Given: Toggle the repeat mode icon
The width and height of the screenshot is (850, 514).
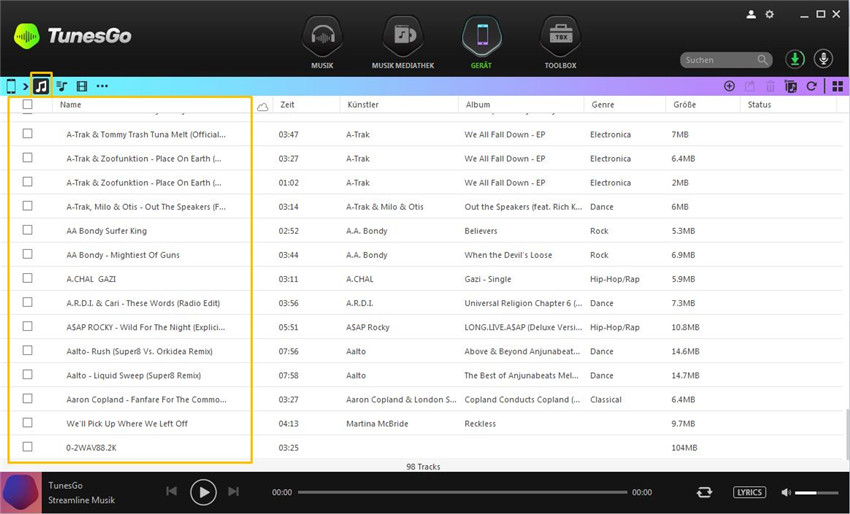Looking at the screenshot, I should click(704, 492).
